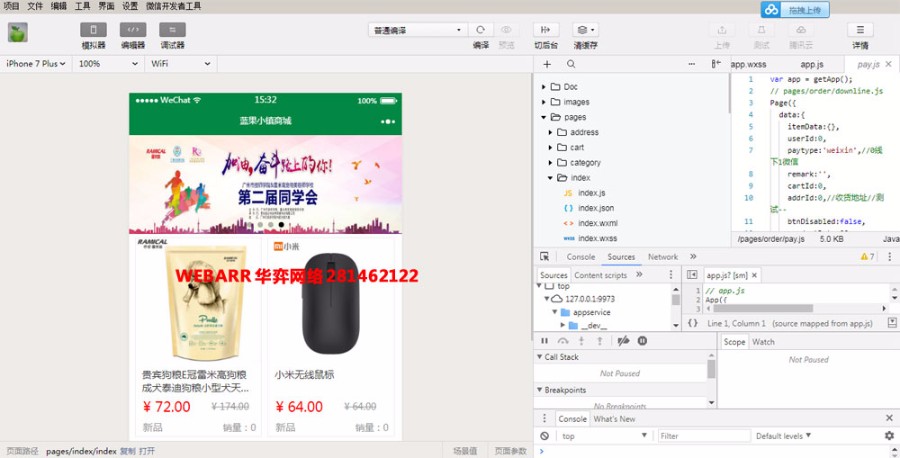Click the pause script execution icon
Screen dimensions: 900x458
tap(545, 341)
